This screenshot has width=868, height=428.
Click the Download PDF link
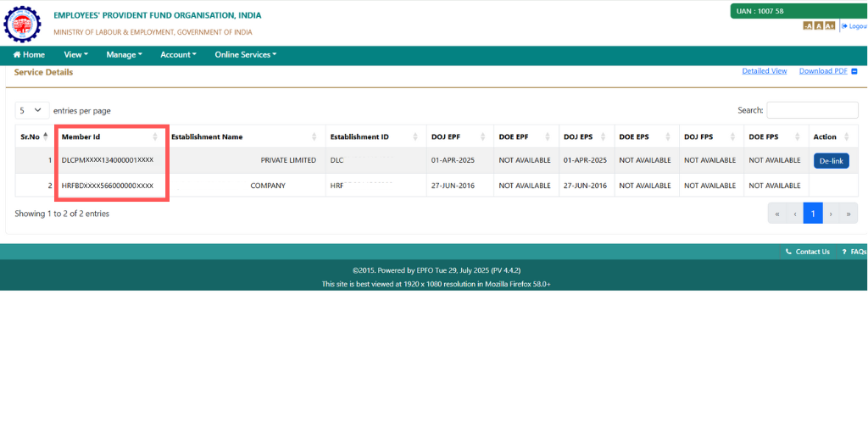[823, 71]
